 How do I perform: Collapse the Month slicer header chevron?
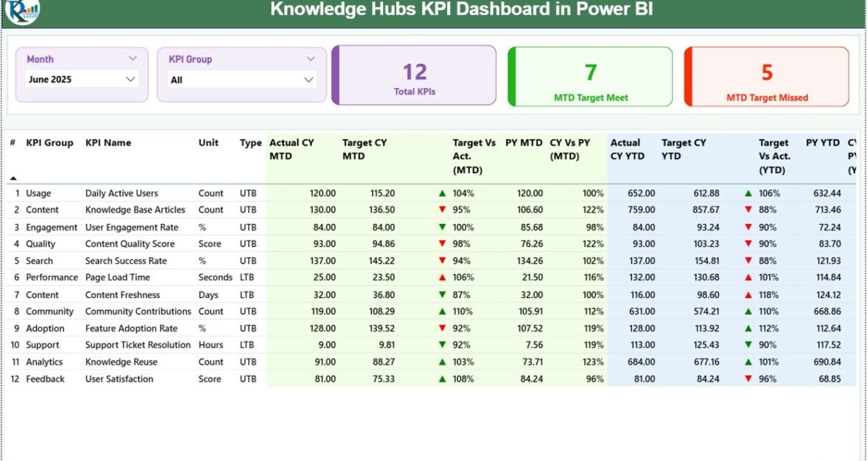click(133, 59)
